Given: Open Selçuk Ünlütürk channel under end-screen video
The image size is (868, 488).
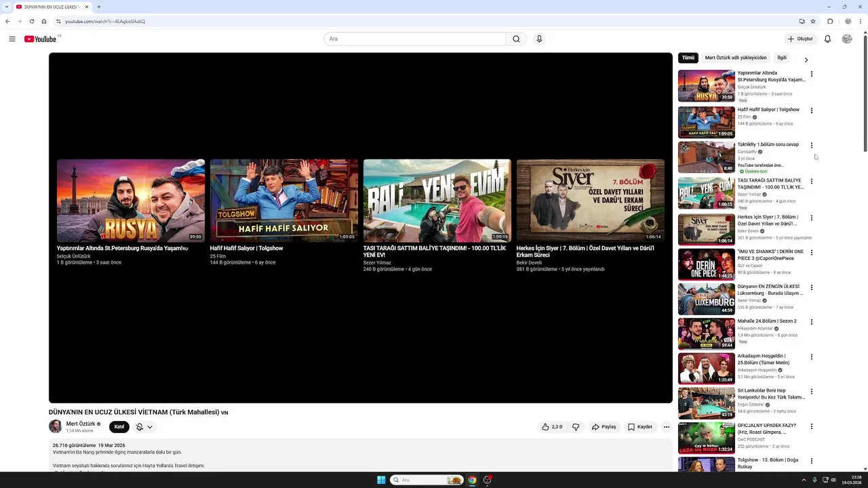Looking at the screenshot, I should point(73,256).
